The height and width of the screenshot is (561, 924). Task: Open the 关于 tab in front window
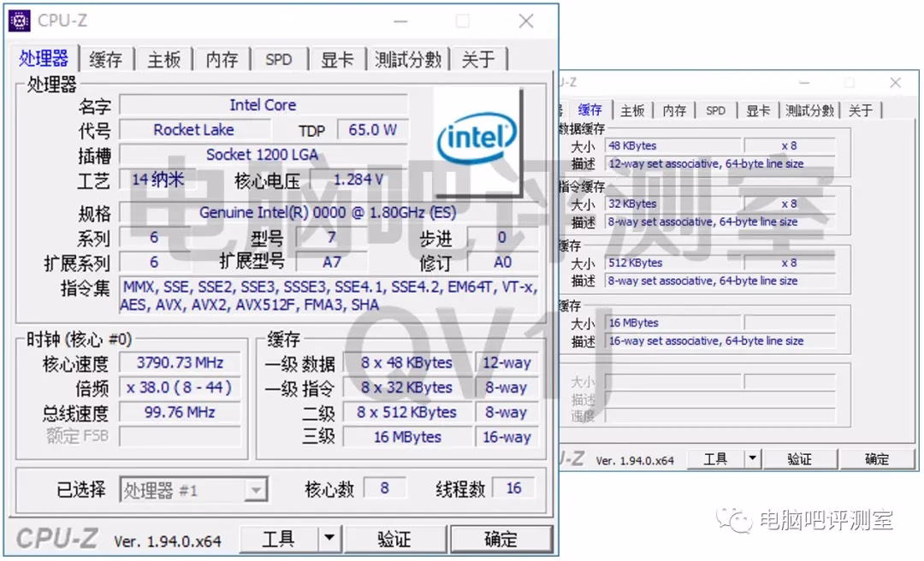tap(478, 59)
